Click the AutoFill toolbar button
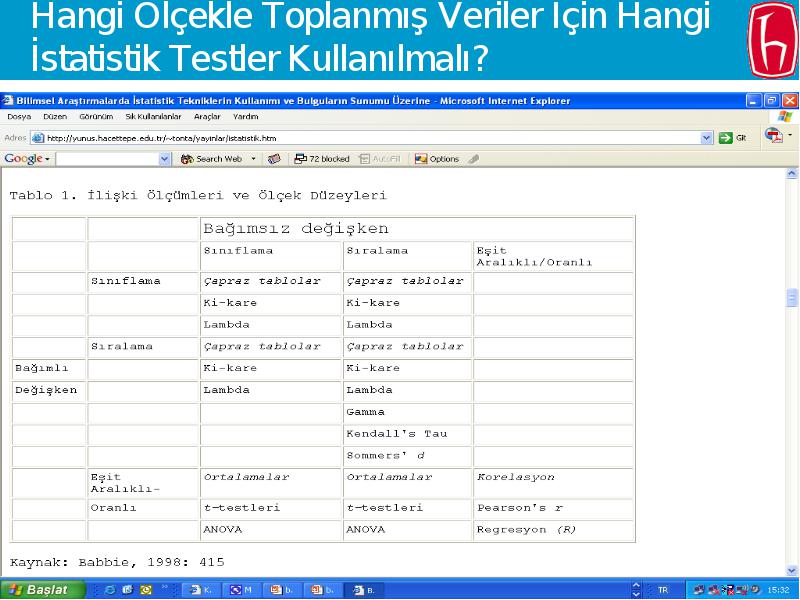This screenshot has width=800, height=600. pos(380,159)
